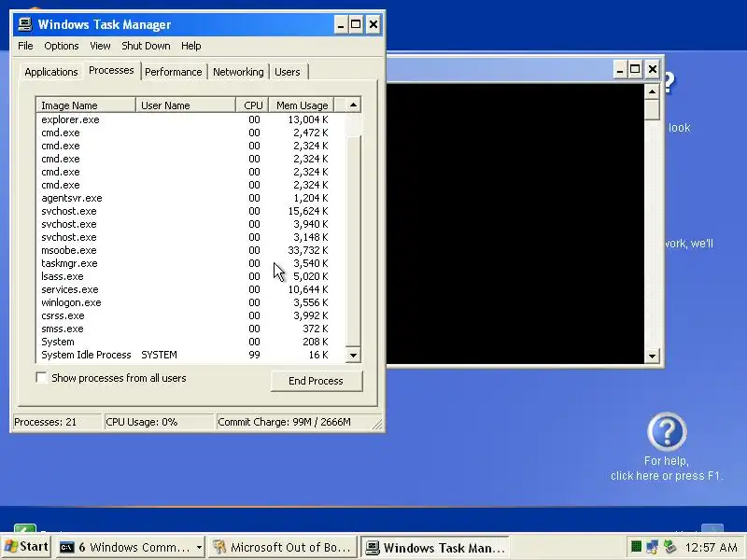Select the System Idle Process row

tap(190, 356)
